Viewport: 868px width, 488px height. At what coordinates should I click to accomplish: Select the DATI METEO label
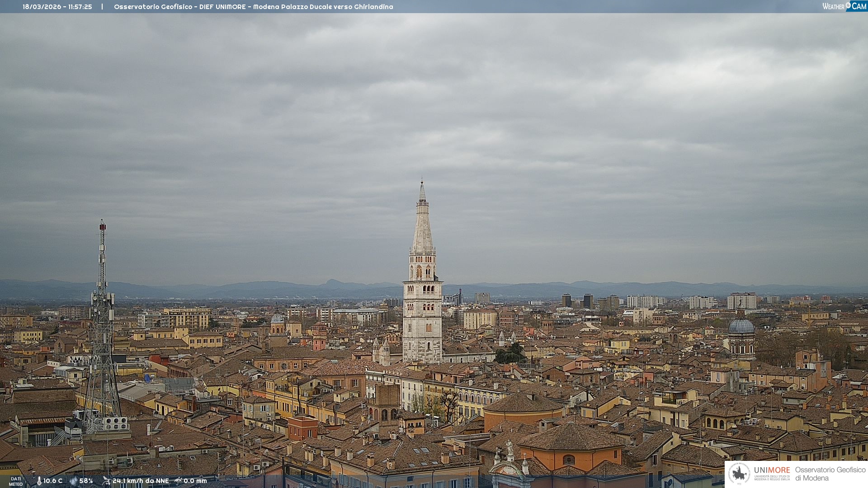16,481
